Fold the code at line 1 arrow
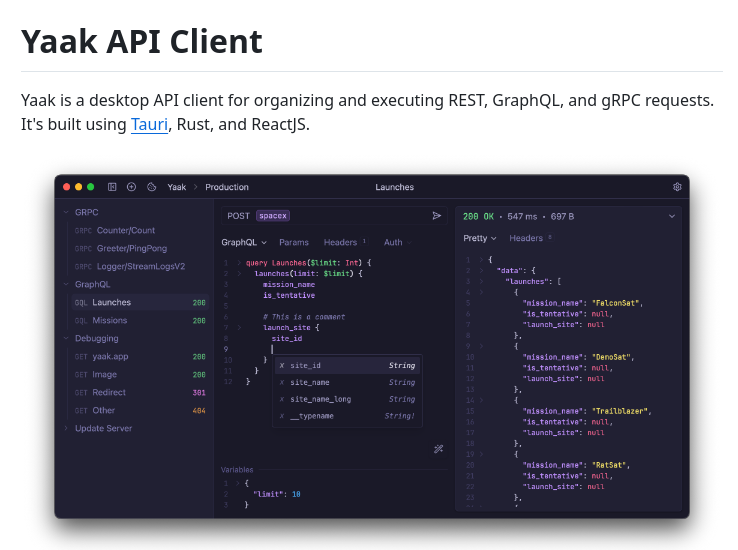 (239, 263)
